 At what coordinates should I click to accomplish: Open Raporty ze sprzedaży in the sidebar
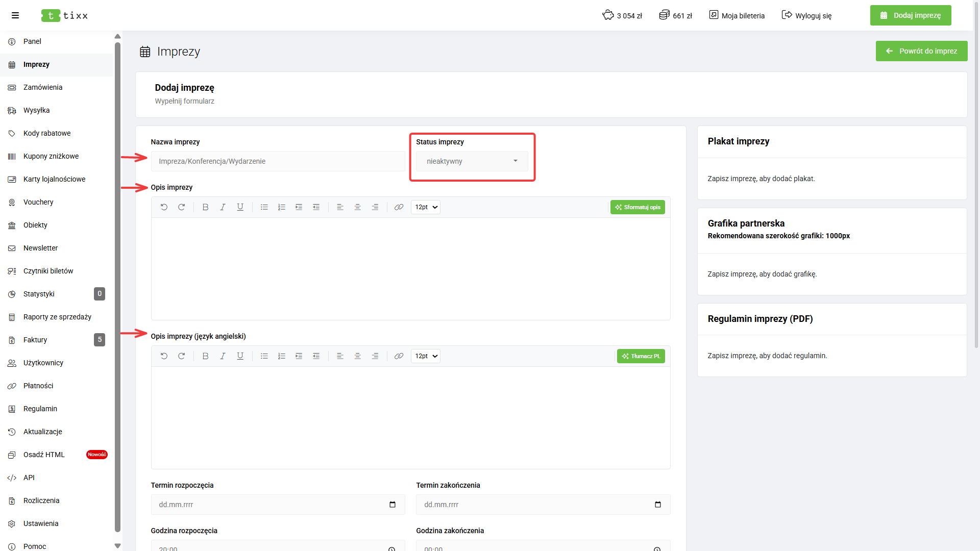pyautogui.click(x=56, y=317)
